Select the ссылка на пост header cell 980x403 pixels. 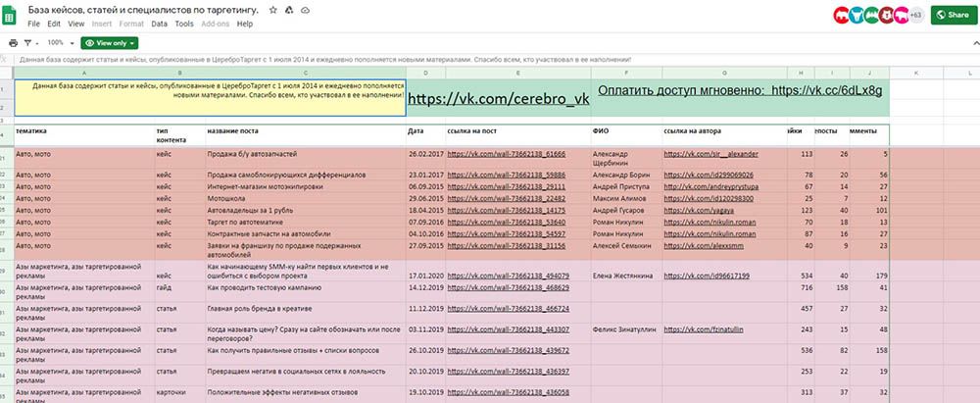(518, 135)
